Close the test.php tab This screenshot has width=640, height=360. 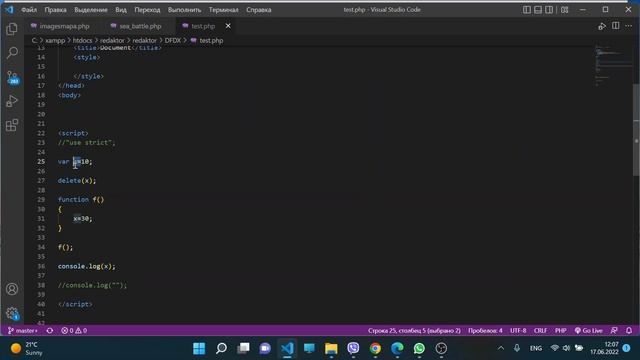pos(228,26)
